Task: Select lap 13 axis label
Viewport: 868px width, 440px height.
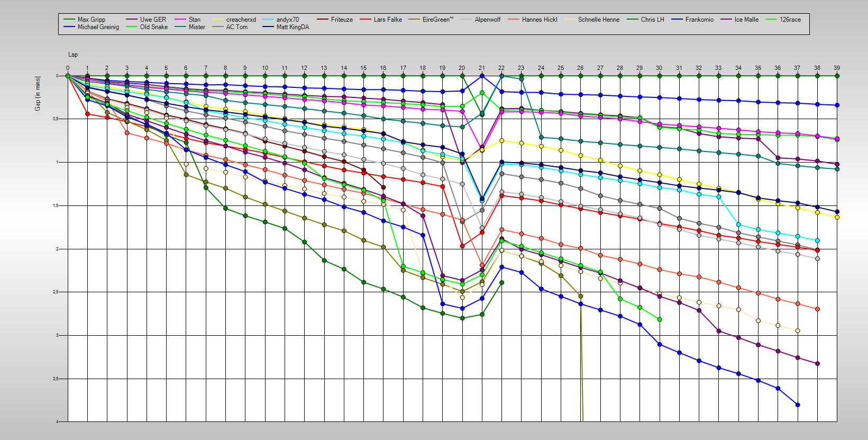Action: coord(324,68)
